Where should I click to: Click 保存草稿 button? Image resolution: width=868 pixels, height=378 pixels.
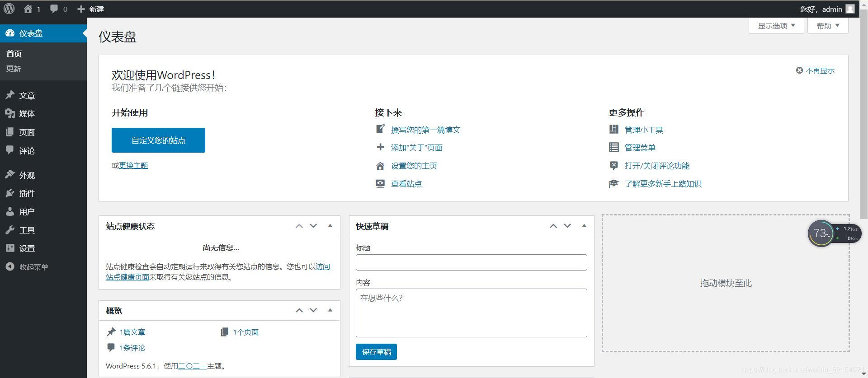tap(376, 352)
